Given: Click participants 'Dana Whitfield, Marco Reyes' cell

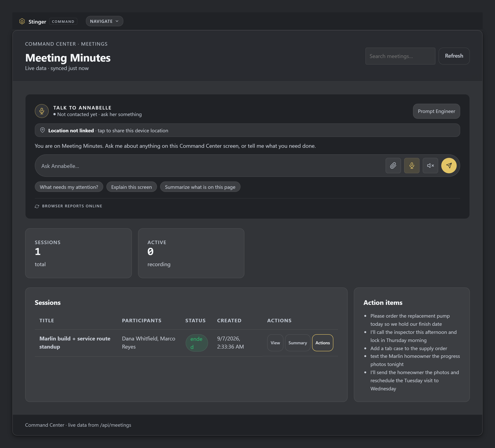Looking at the screenshot, I should (148, 343).
